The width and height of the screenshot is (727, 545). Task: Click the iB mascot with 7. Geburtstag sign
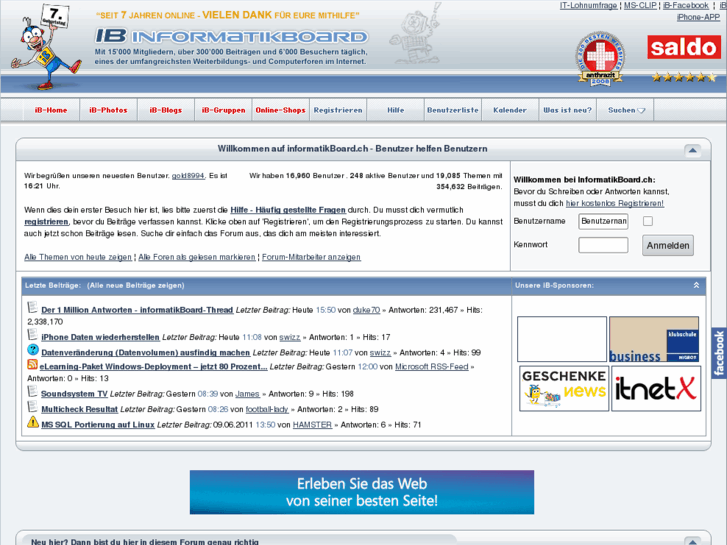click(x=45, y=46)
